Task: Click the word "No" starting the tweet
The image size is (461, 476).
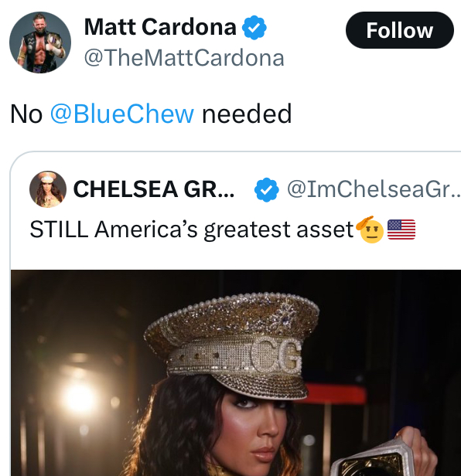Action: [x=26, y=114]
